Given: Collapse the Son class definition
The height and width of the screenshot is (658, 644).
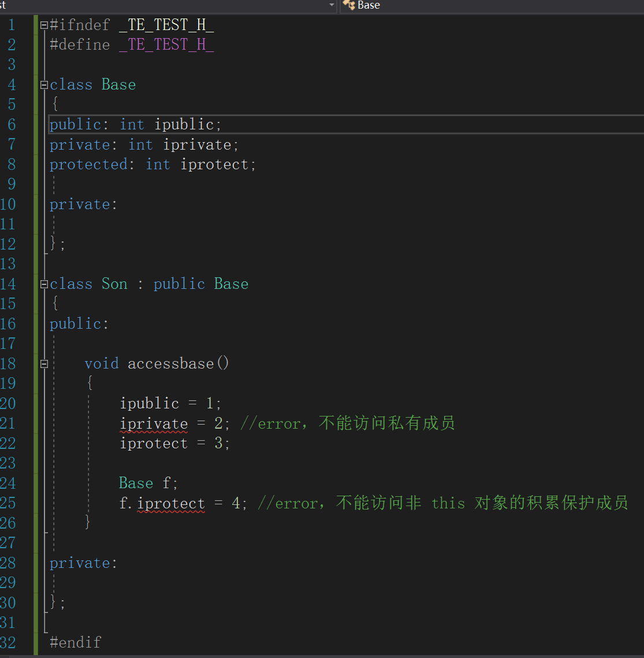Looking at the screenshot, I should click(43, 284).
